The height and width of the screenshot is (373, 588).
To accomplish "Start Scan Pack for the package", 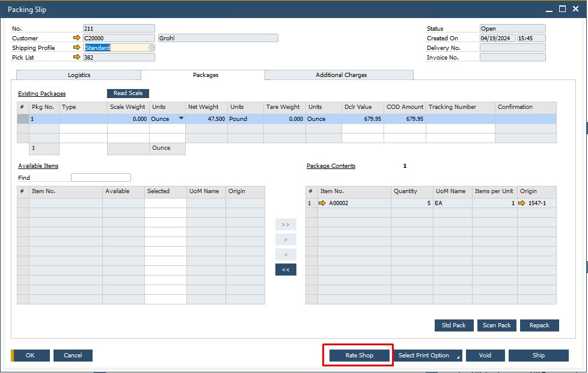I will click(x=497, y=325).
